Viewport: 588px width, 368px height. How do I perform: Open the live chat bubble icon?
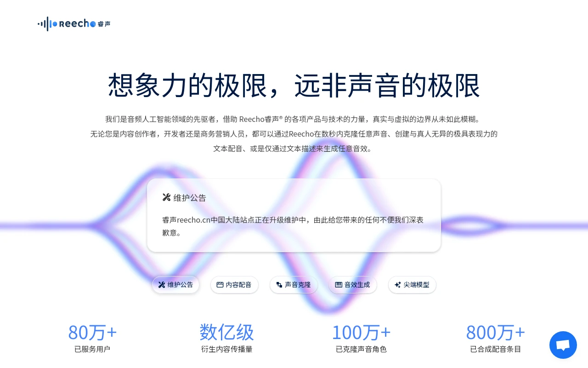pos(563,345)
